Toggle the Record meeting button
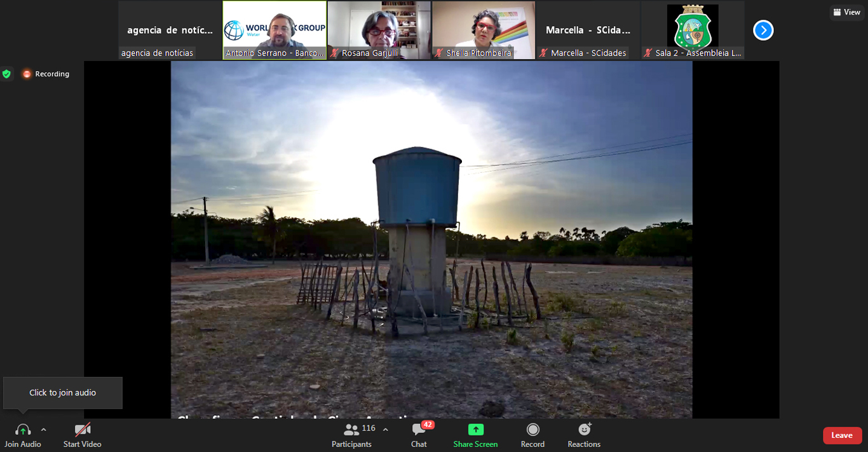Image resolution: width=868 pixels, height=452 pixels. tap(532, 430)
